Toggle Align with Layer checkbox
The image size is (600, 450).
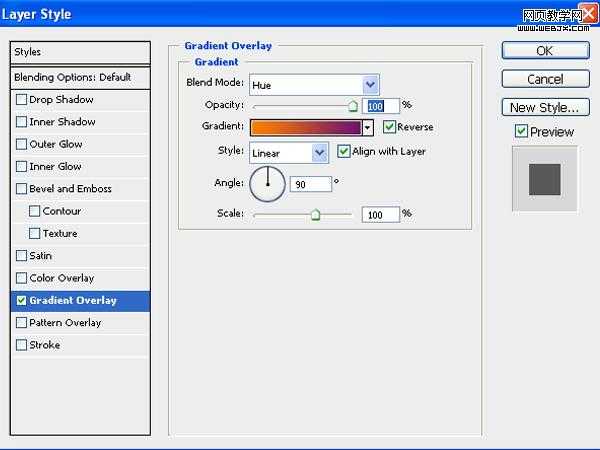tap(345, 152)
